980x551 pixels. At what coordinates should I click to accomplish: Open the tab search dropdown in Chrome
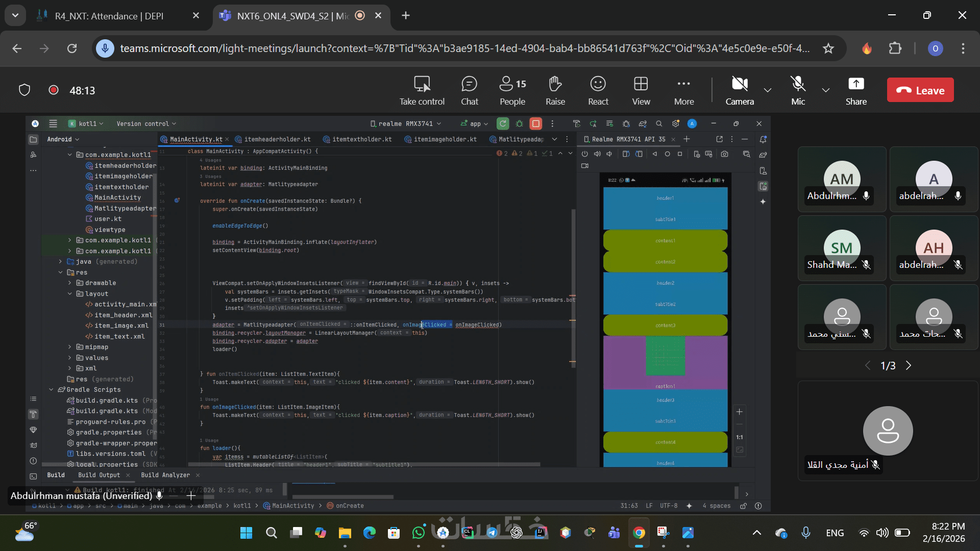pyautogui.click(x=15, y=15)
